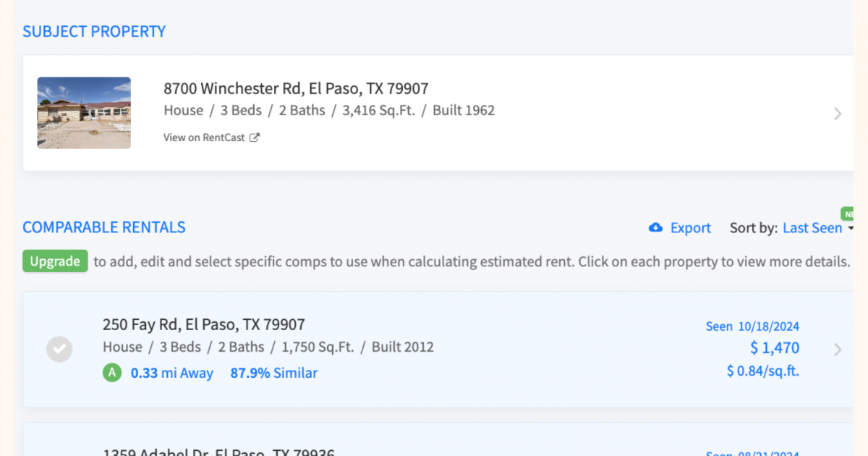Click the 8700 Winchester Rd address title
Viewport: 868px width, 456px height.
(296, 89)
